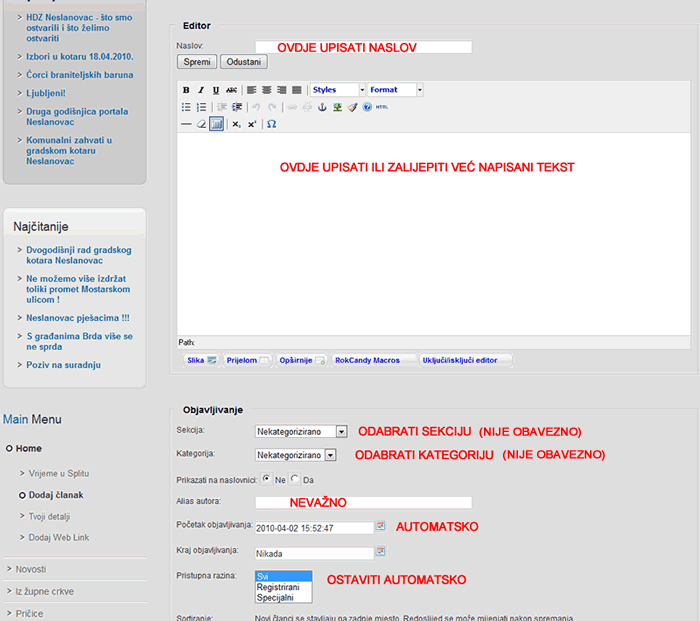Insert an unordered bullet list
This screenshot has width=700, height=621.
coord(186,107)
